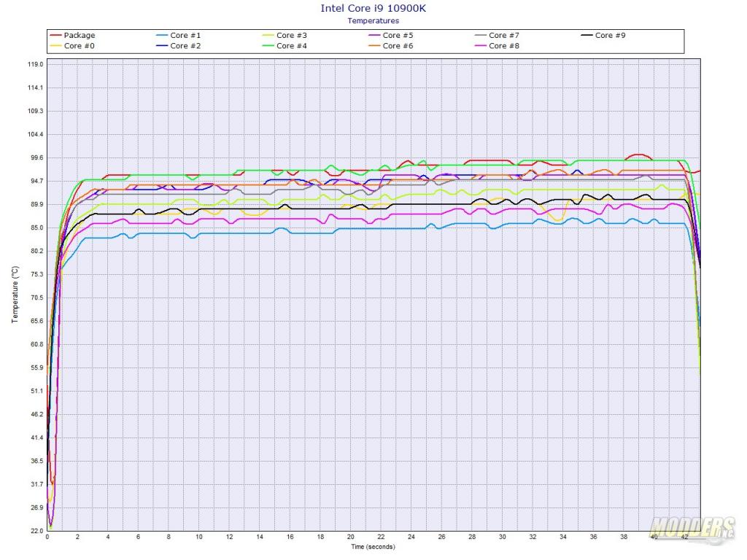747x560 pixels.
Task: Click the 34 mark on the time axis
Action: 563,537
